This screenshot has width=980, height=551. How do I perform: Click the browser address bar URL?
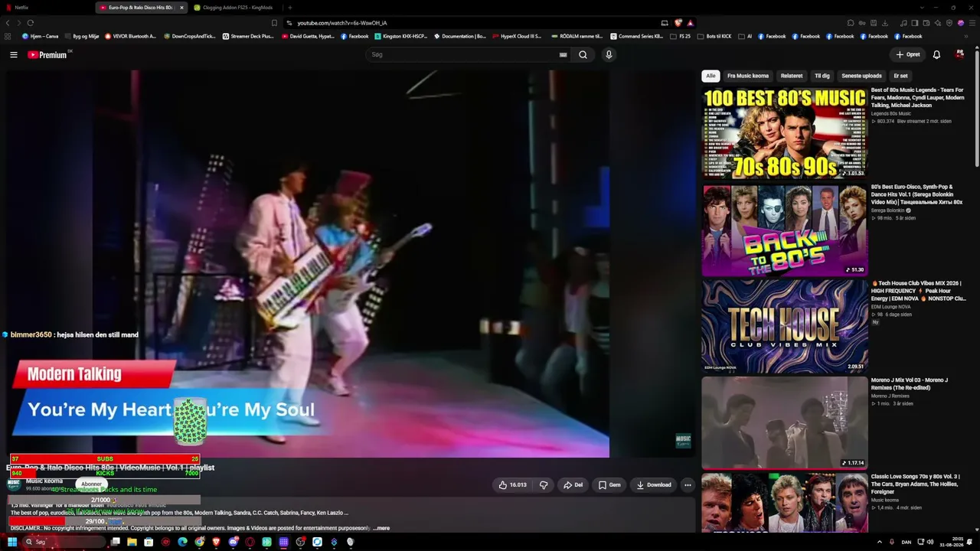point(341,23)
